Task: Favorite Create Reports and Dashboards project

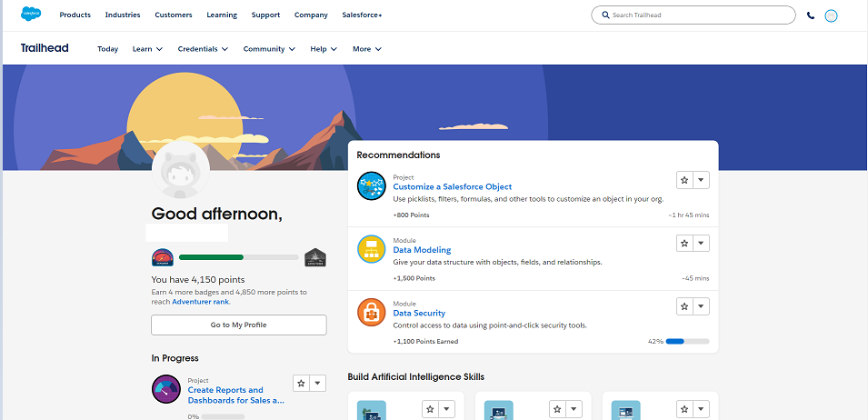Action: click(x=301, y=383)
